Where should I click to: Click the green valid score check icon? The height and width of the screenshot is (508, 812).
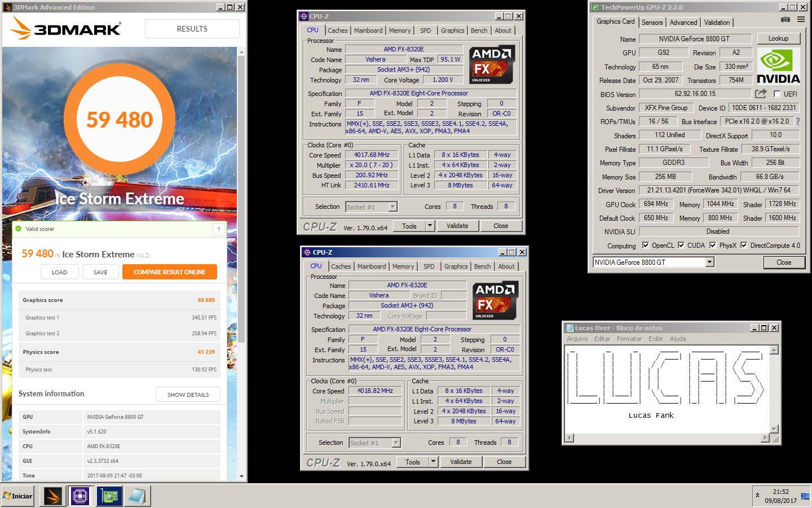(19, 229)
